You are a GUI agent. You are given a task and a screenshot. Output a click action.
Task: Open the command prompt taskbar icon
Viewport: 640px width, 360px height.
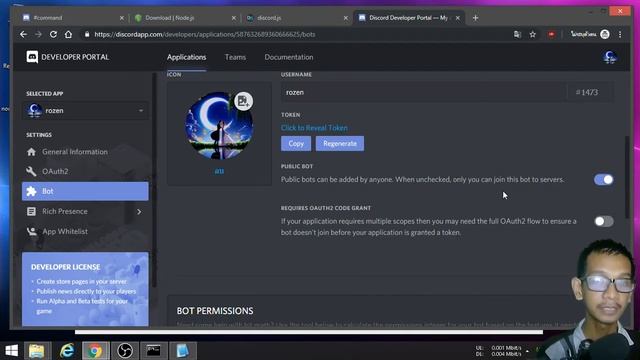(154, 351)
